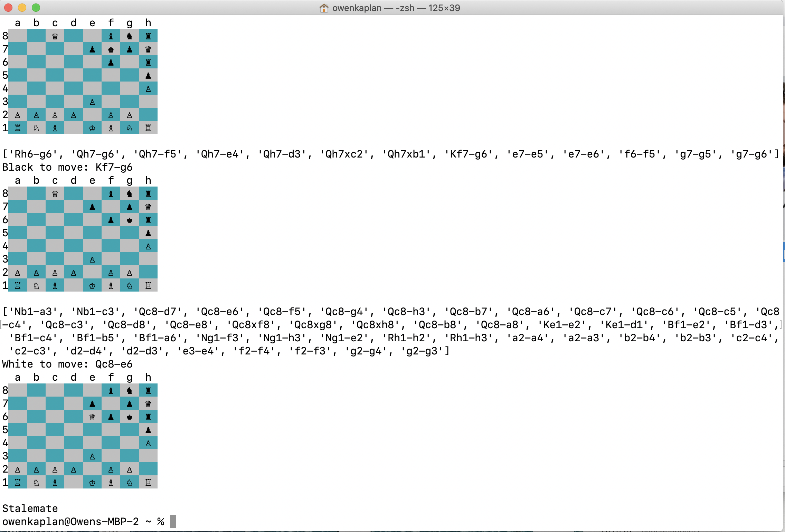The image size is (785, 532).
Task: Select the black knight on g8, bottom board
Action: pos(130,391)
